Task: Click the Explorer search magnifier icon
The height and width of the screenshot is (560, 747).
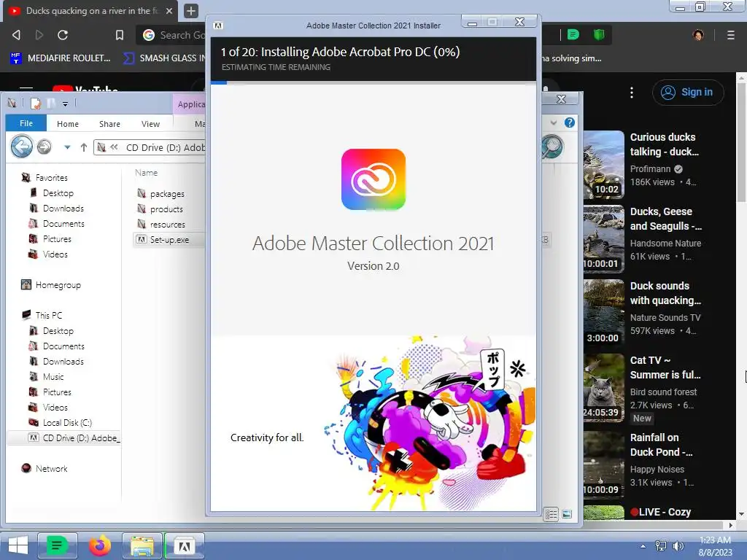Action: coord(552,147)
